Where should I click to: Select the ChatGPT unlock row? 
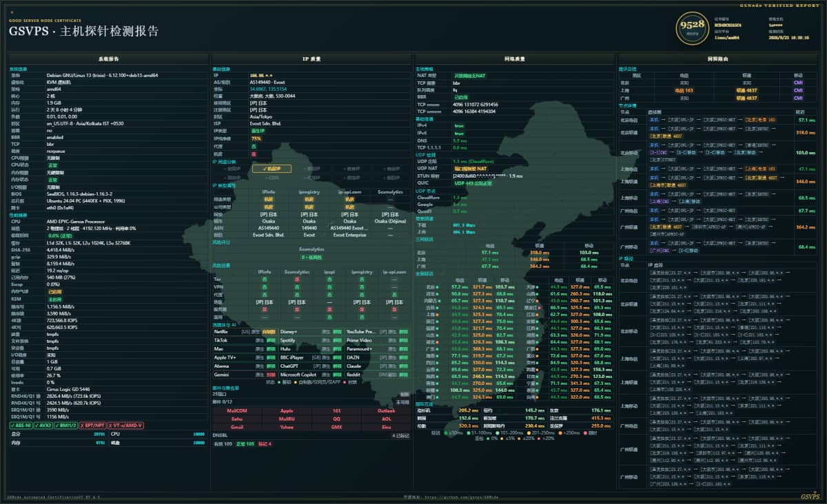click(x=311, y=366)
